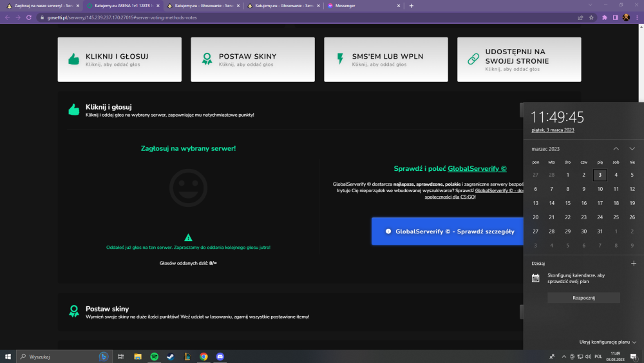Image resolution: width=644 pixels, height=363 pixels.
Task: Click the marzec 2023 month header
Action: [545, 149]
